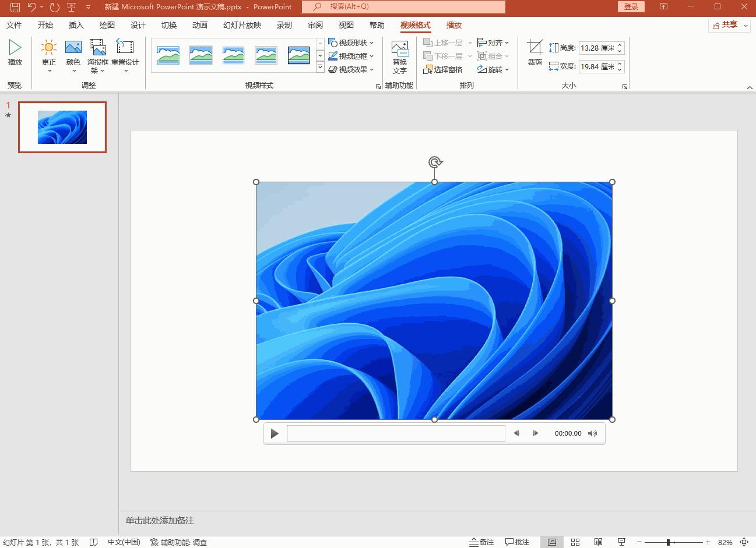Open the Playback (播放) ribbon tab

point(453,25)
